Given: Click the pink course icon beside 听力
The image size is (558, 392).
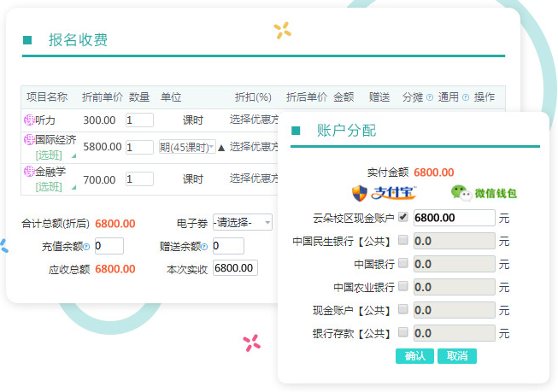Looking at the screenshot, I should coord(29,120).
